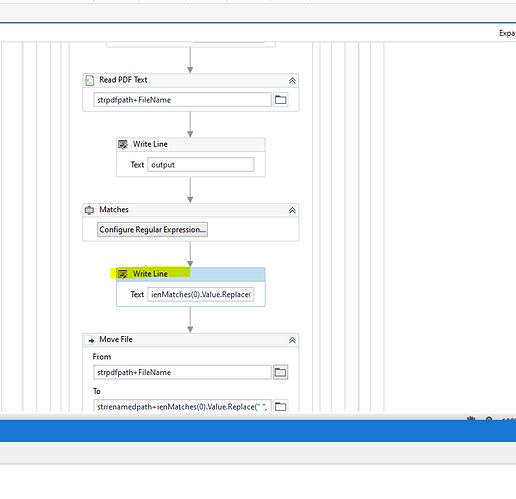Collapse the Move File activity
This screenshot has height=499, width=516.
(292, 340)
